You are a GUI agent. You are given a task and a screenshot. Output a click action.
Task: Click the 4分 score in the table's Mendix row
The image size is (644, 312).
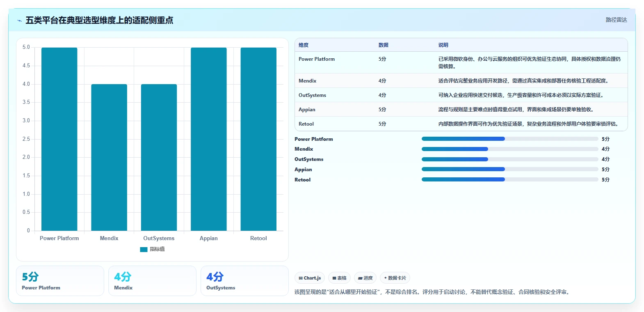[x=382, y=81]
